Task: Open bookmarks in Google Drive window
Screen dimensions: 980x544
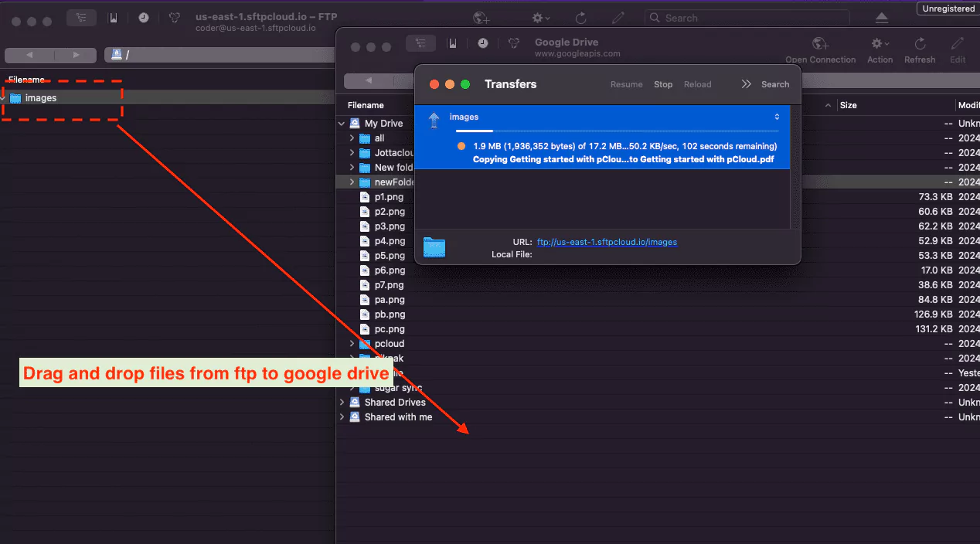Action: pyautogui.click(x=452, y=44)
